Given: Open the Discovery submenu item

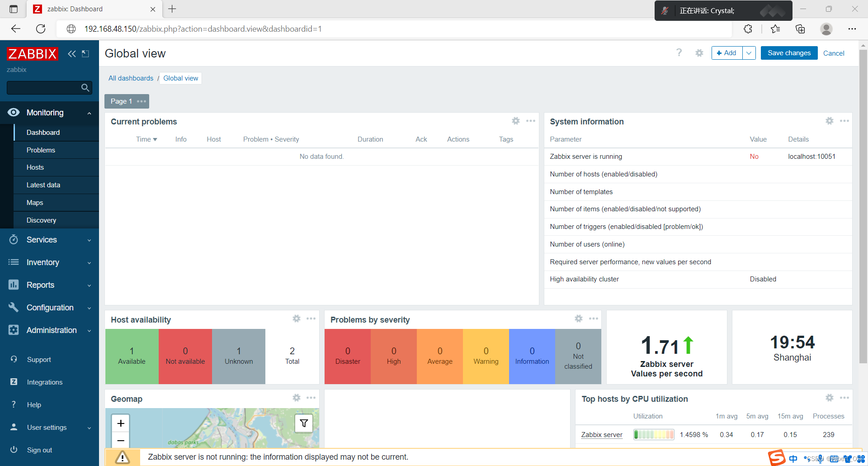Looking at the screenshot, I should point(57,220).
